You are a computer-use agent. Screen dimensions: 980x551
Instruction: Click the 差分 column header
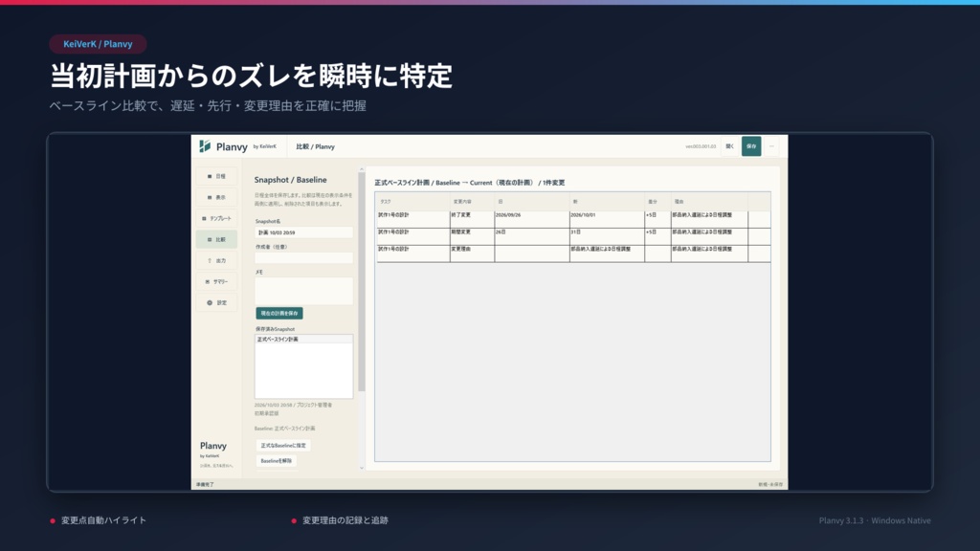657,201
